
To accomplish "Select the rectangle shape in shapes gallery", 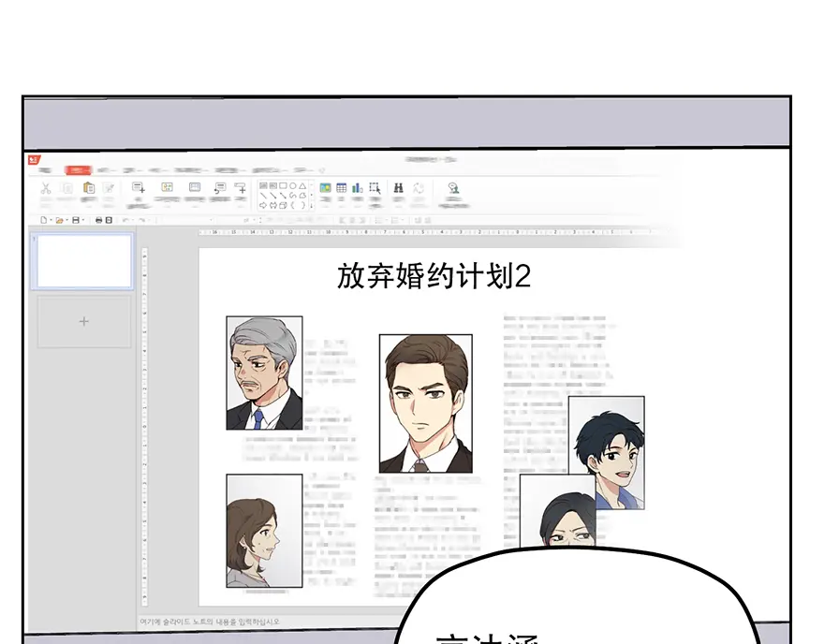I will click(282, 185).
